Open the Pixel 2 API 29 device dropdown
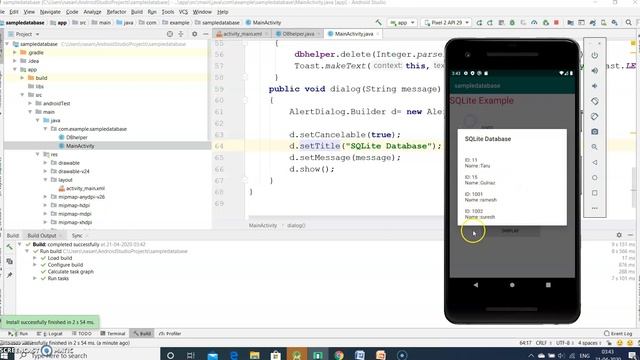Screen dimensions: 640x360 coord(446,22)
